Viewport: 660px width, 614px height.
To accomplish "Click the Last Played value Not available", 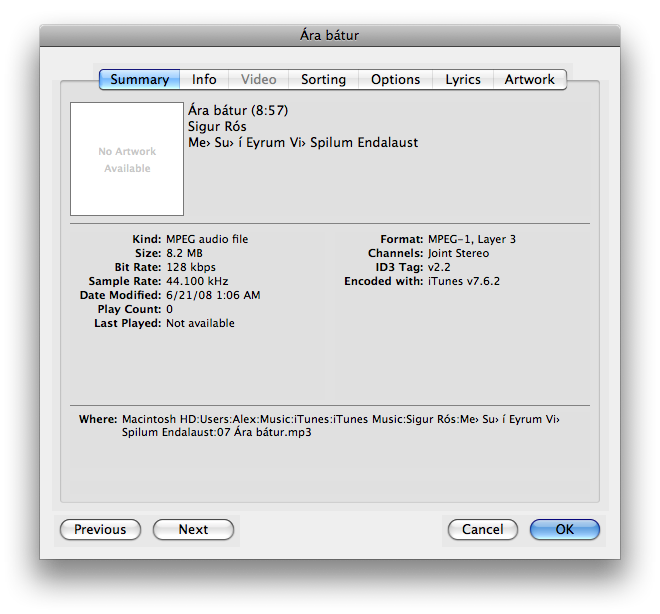I will [x=200, y=323].
